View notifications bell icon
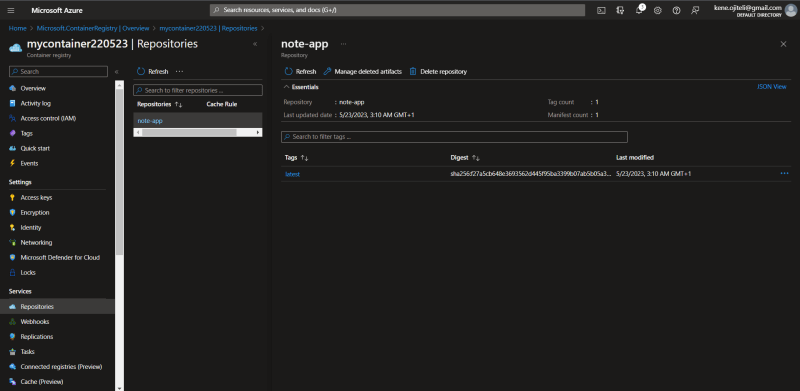Screen dimensions: 800x391 pos(639,10)
